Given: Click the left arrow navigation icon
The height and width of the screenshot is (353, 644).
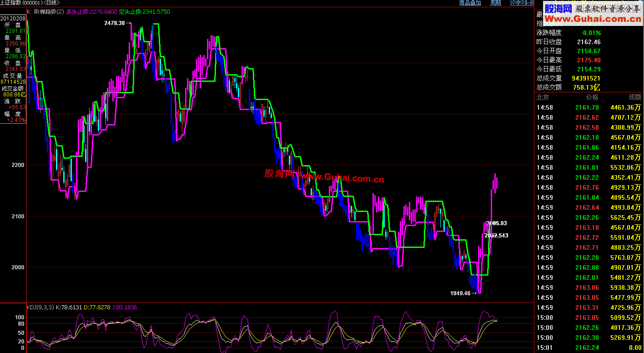Looking at the screenshot, I should (514, 3).
